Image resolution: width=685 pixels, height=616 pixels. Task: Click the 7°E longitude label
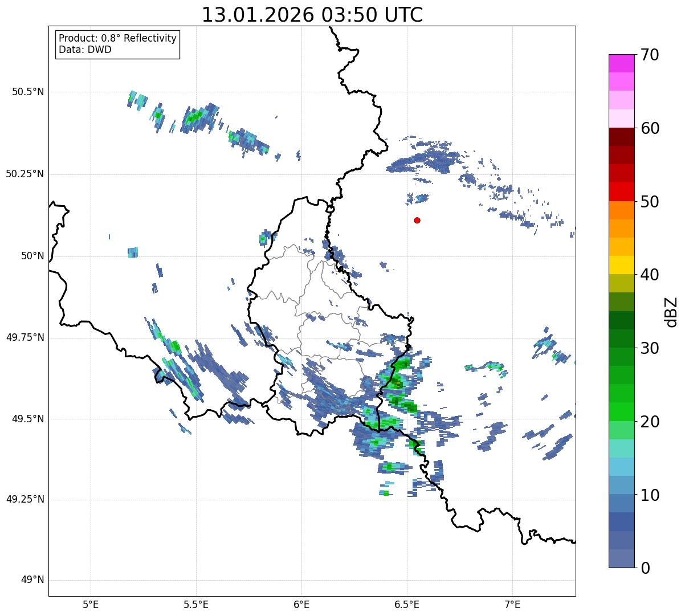(513, 605)
